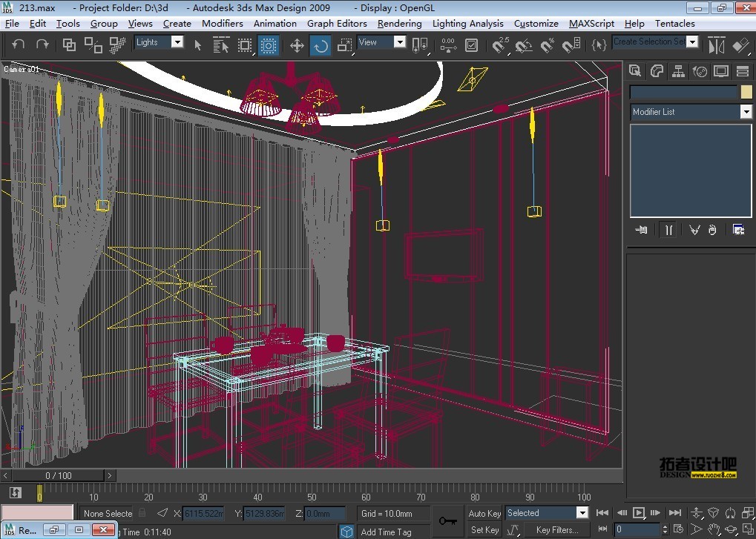Select the Field-of-View navigation tool

pyautogui.click(x=696, y=530)
